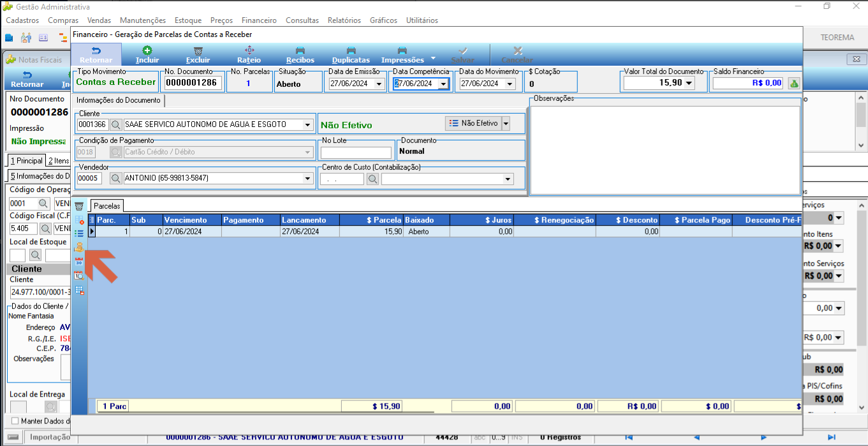Click the trash bin icon beside Parcelas

click(79, 206)
